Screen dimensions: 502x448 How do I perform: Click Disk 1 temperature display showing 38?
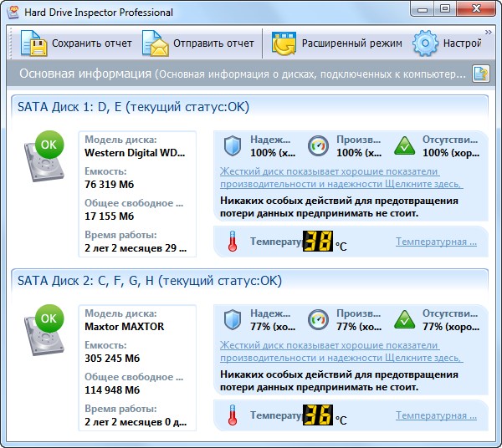point(318,241)
